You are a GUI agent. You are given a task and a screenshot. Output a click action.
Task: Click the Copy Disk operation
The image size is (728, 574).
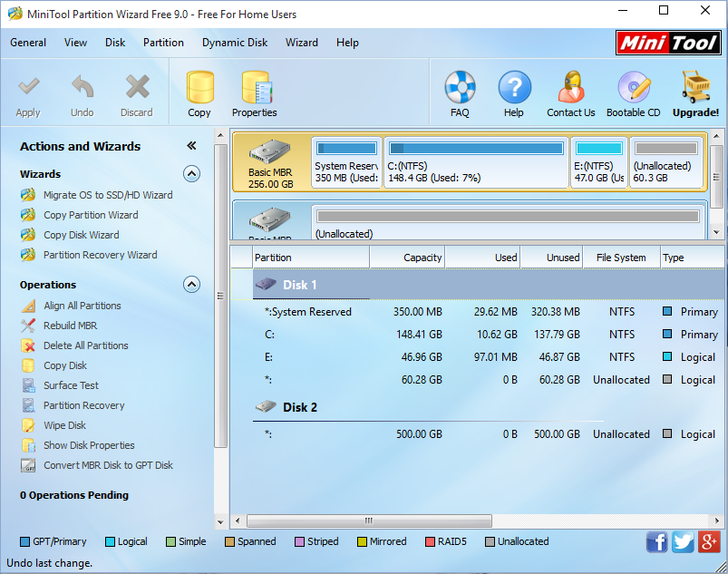(x=65, y=365)
